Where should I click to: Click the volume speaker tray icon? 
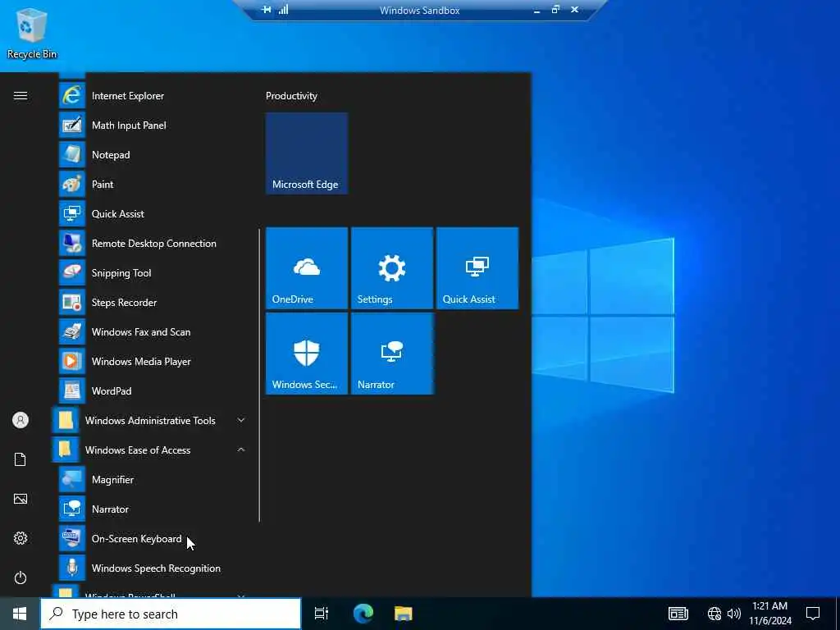point(734,614)
